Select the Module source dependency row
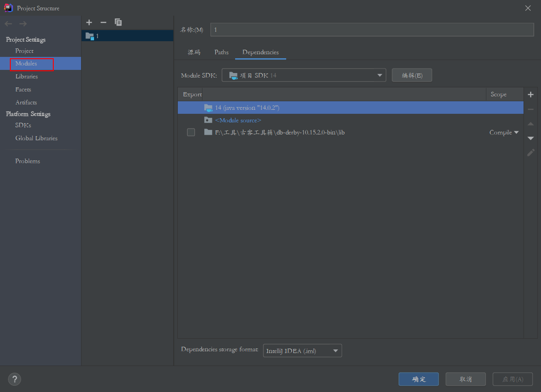Viewport: 541px width, 392px height. [238, 120]
